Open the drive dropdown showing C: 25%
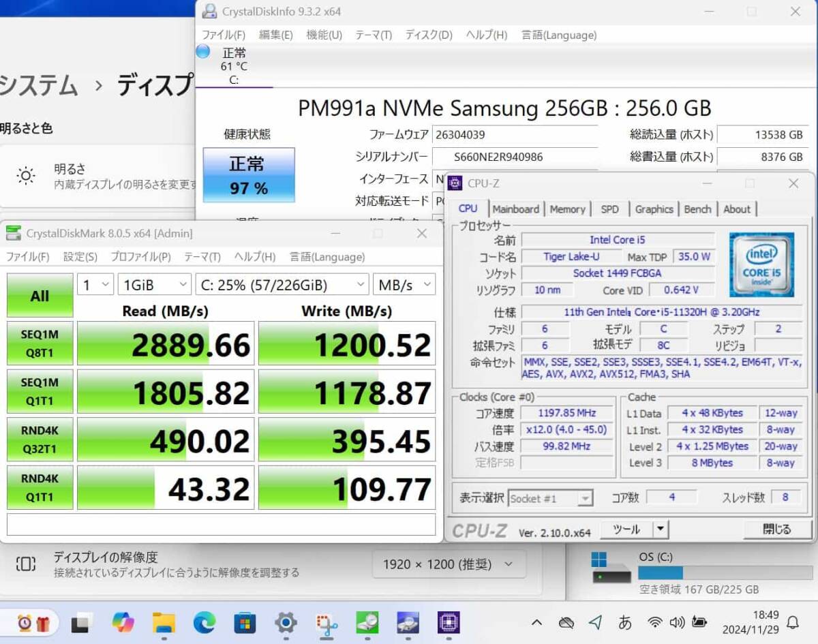 (x=282, y=285)
